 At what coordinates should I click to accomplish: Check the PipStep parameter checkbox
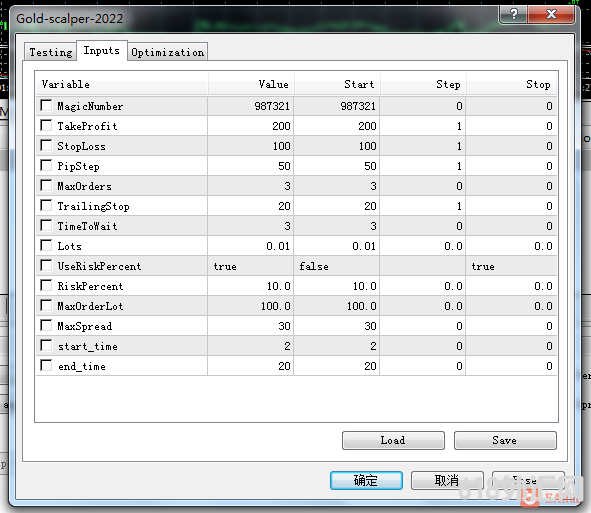(x=46, y=165)
